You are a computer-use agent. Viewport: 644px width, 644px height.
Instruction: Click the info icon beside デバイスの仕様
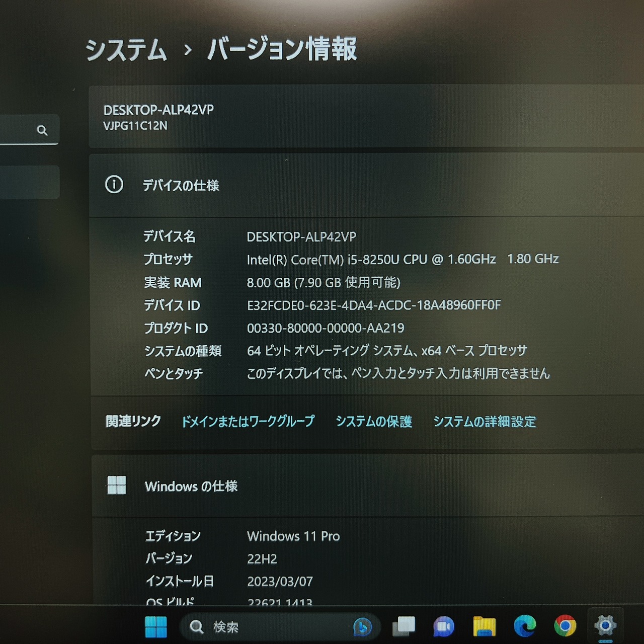click(x=114, y=185)
